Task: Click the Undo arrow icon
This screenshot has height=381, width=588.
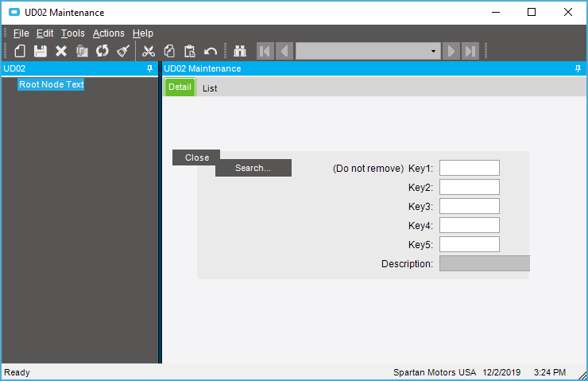Action: point(211,51)
